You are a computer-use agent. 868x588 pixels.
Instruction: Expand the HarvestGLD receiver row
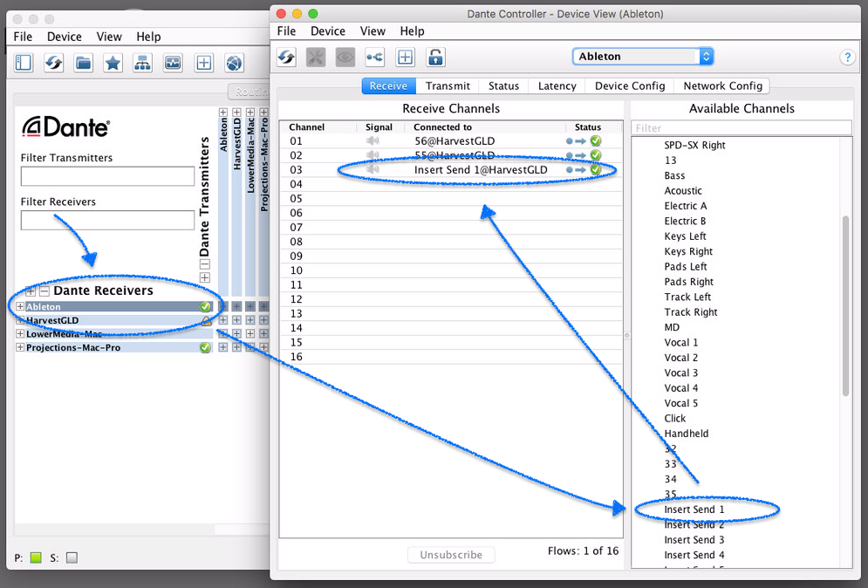(x=20, y=320)
